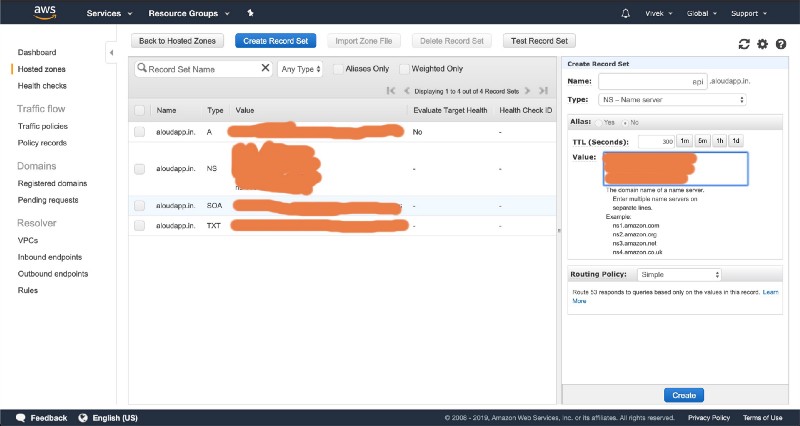Screen dimensions: 800x426
Task: Go to next page of record sets
Action: point(528,91)
